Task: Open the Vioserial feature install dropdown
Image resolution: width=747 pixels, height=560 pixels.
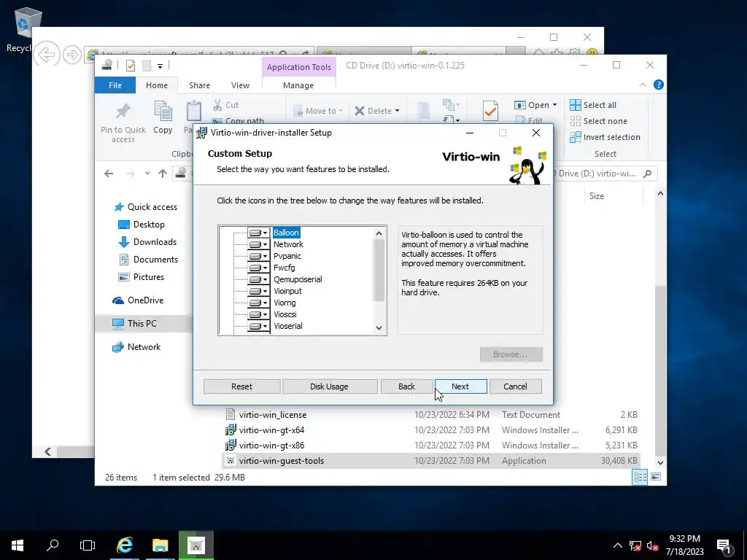Action: tap(258, 326)
